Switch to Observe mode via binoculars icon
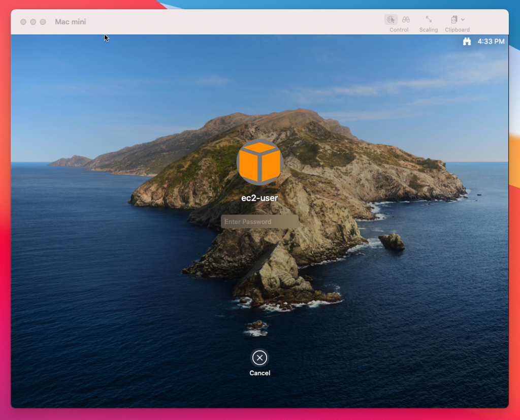The height and width of the screenshot is (420, 520). [406, 19]
